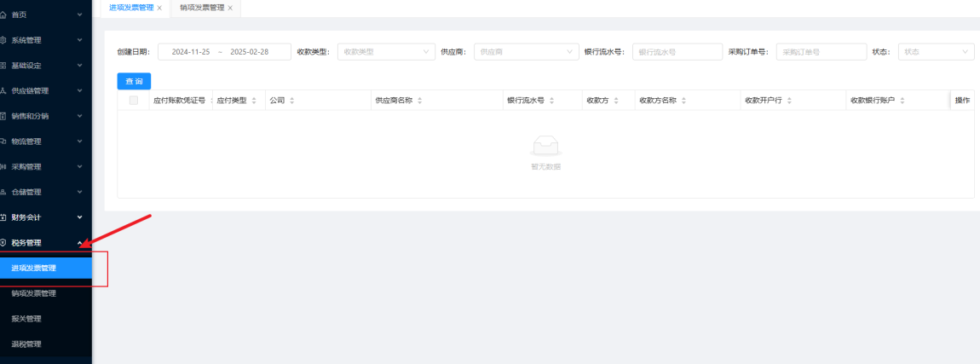Click the 税务管理 shield icon
Screen dimensions: 980x364
point(3,243)
